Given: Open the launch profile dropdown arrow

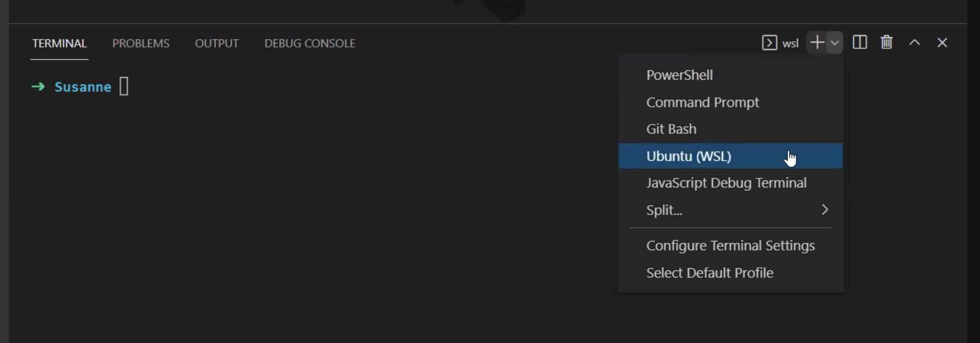Looking at the screenshot, I should 835,43.
